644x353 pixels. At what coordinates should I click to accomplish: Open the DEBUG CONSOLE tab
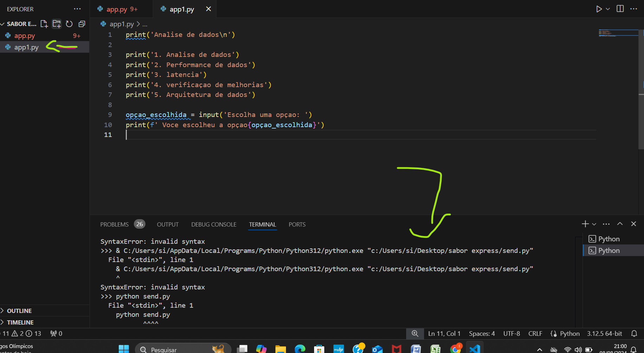click(x=214, y=224)
